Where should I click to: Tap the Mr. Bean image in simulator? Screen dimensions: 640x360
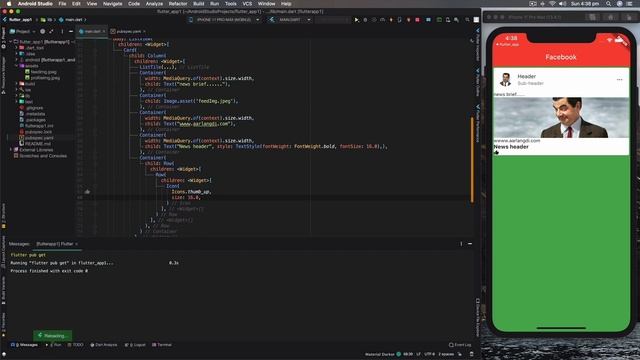pyautogui.click(x=561, y=118)
